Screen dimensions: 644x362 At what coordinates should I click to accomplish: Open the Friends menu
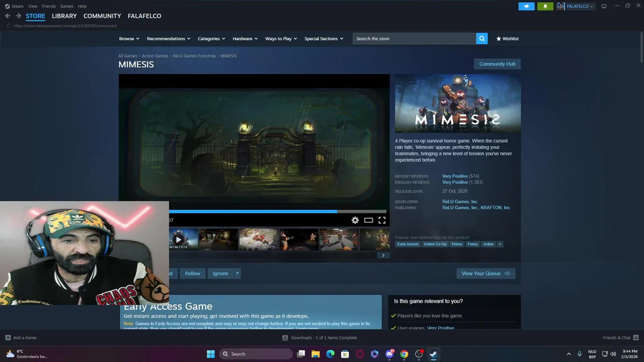click(49, 6)
